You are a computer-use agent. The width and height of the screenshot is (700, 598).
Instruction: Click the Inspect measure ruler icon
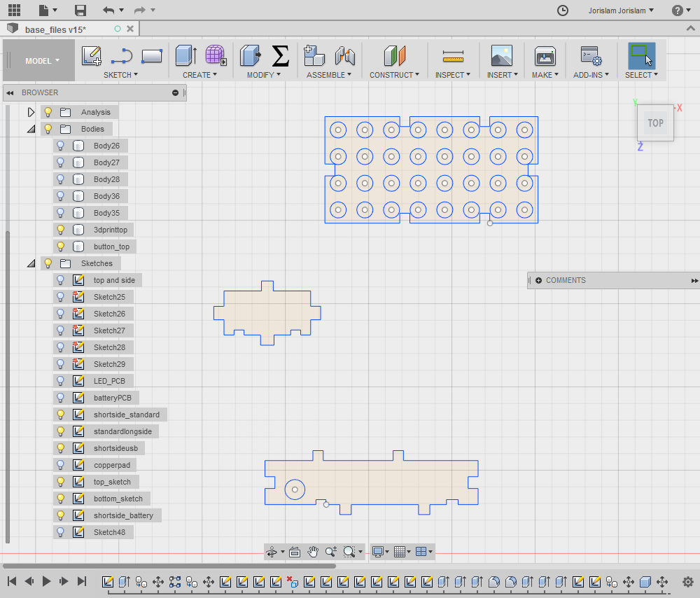pos(453,56)
